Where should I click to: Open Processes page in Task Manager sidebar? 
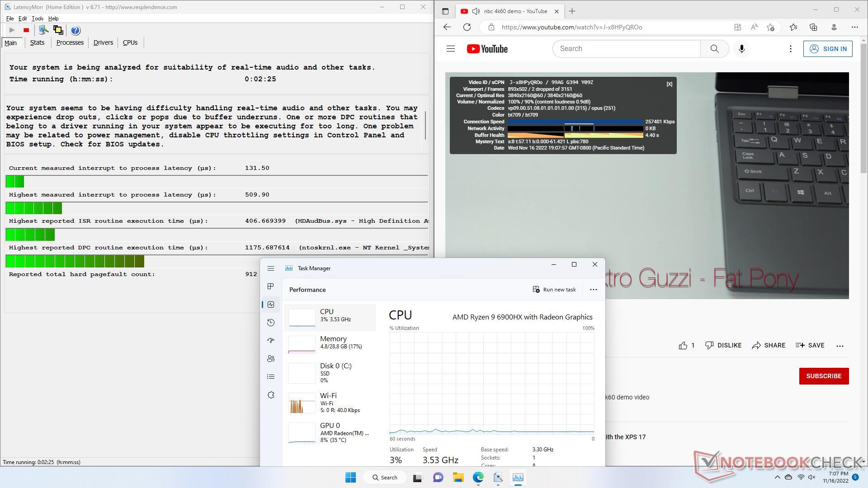coord(271,286)
